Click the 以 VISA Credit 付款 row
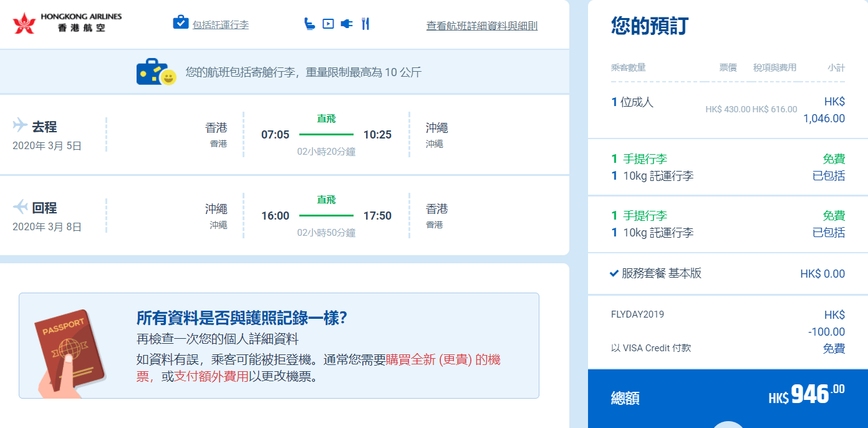 point(728,349)
